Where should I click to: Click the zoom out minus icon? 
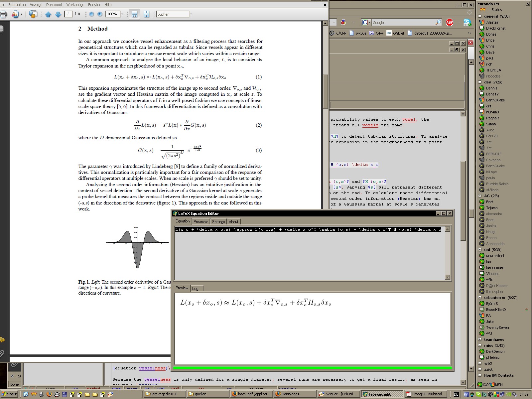pos(91,14)
